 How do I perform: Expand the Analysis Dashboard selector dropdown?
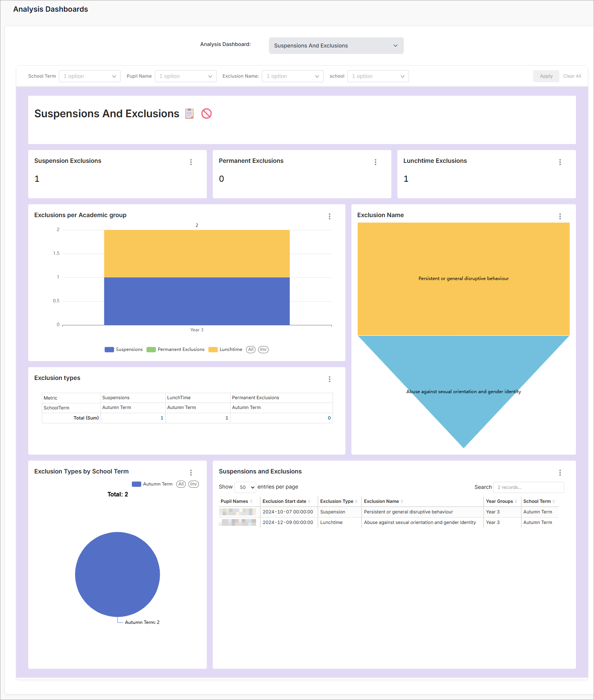pyautogui.click(x=336, y=46)
